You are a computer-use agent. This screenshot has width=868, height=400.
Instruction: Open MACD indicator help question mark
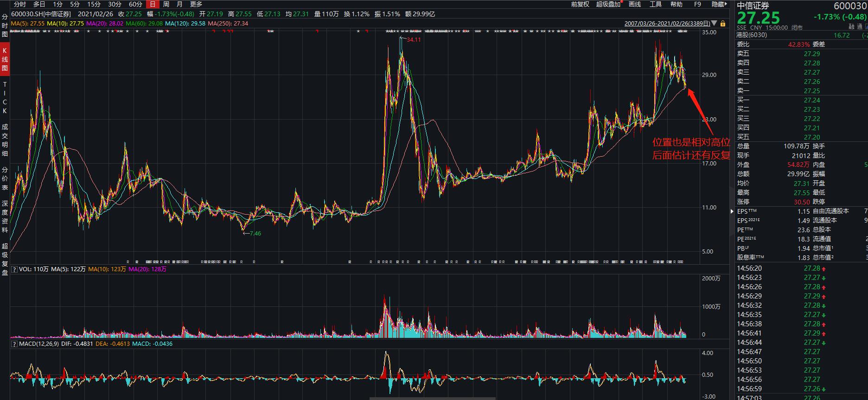(14, 344)
